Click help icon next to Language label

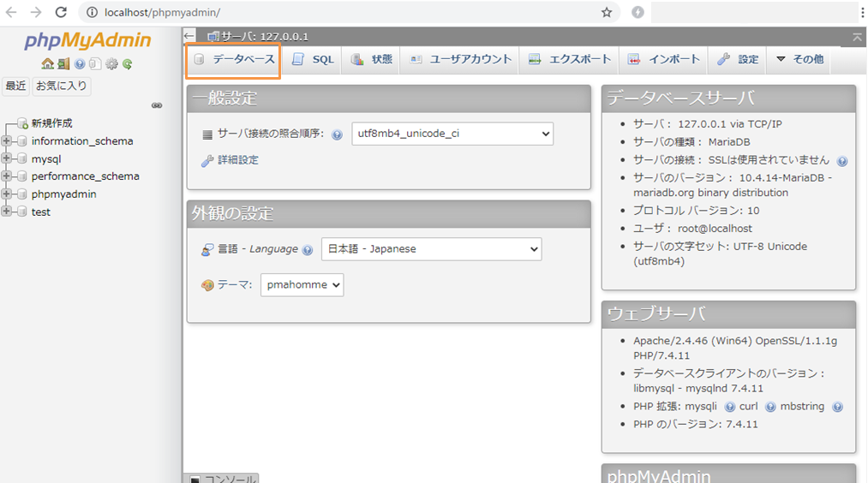click(x=308, y=250)
